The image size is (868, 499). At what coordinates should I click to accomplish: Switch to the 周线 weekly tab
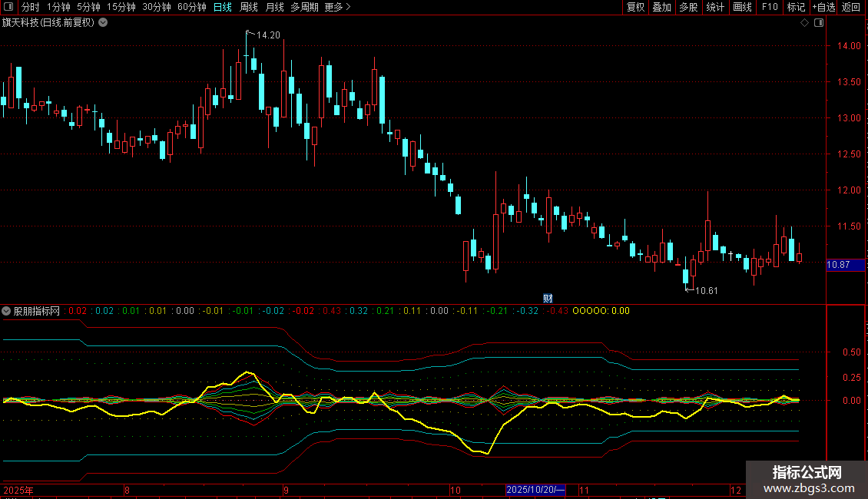coord(249,8)
